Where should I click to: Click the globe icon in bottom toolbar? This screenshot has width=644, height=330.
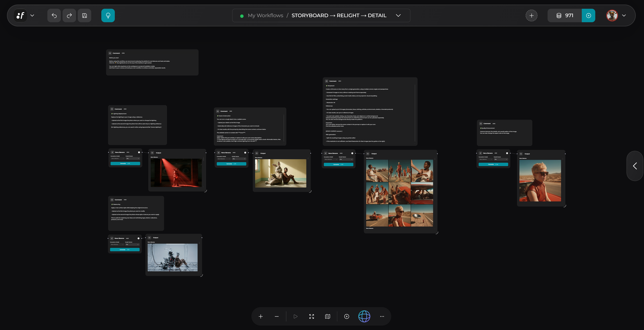tap(364, 317)
